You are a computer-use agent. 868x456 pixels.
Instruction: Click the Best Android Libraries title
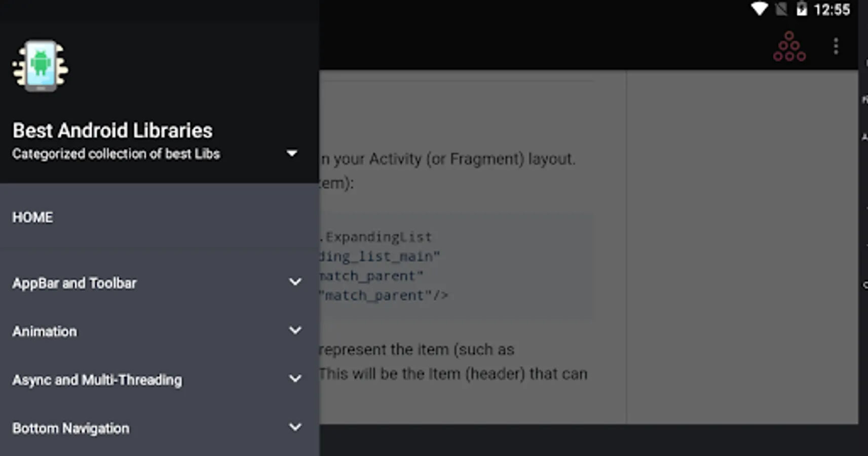(112, 130)
